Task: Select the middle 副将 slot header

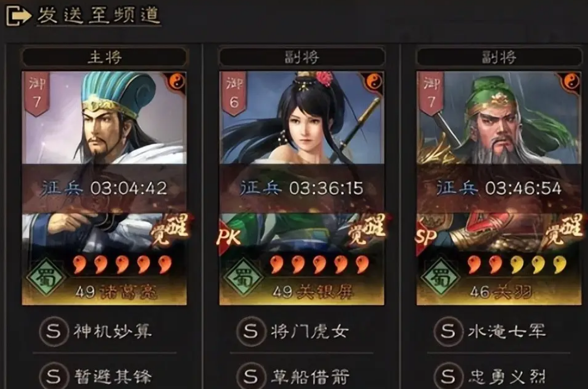Action: [302, 57]
